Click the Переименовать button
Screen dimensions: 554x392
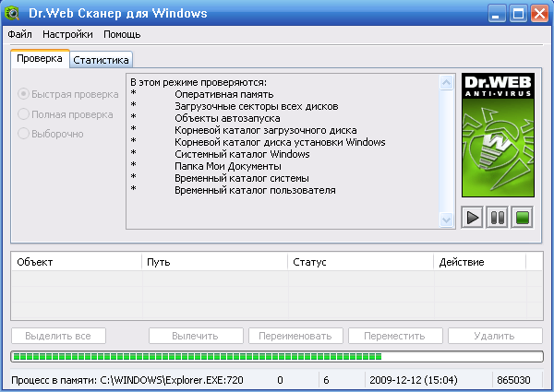pyautogui.click(x=295, y=336)
